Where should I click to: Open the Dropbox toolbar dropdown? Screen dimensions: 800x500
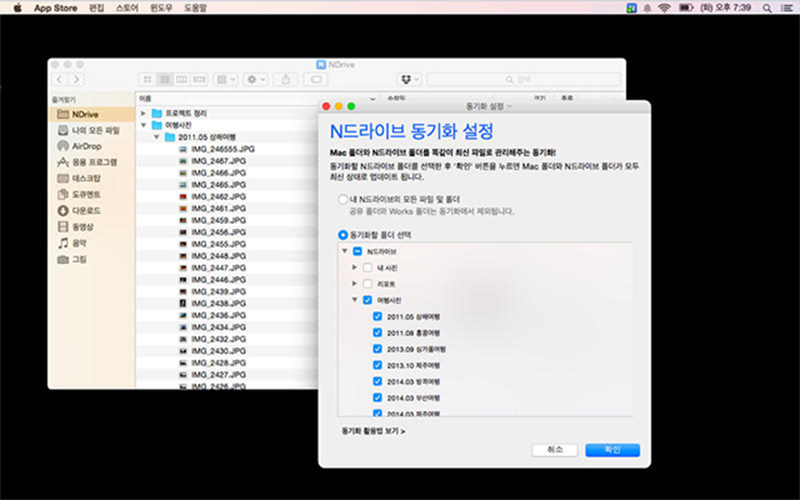409,79
